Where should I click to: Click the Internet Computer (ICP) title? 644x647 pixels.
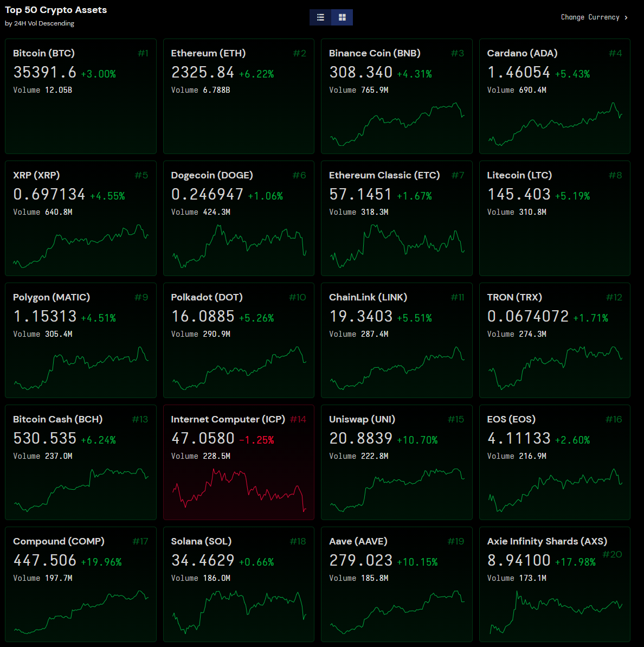coord(228,419)
